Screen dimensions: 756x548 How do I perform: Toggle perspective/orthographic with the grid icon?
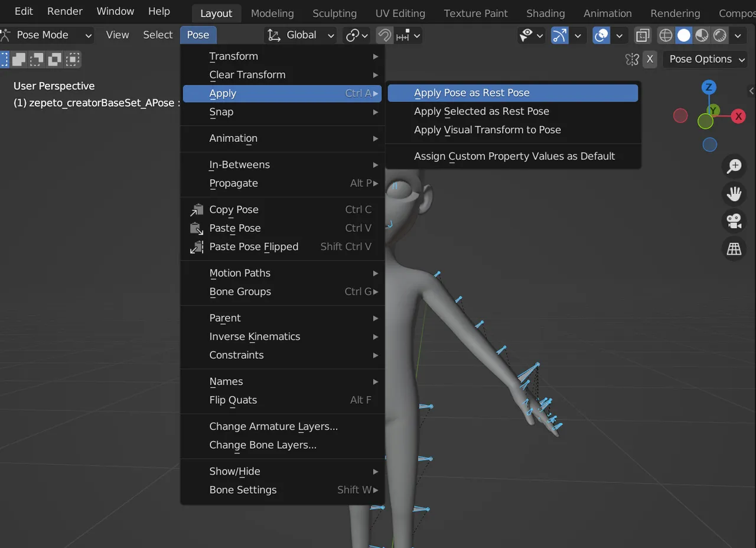pyautogui.click(x=734, y=248)
